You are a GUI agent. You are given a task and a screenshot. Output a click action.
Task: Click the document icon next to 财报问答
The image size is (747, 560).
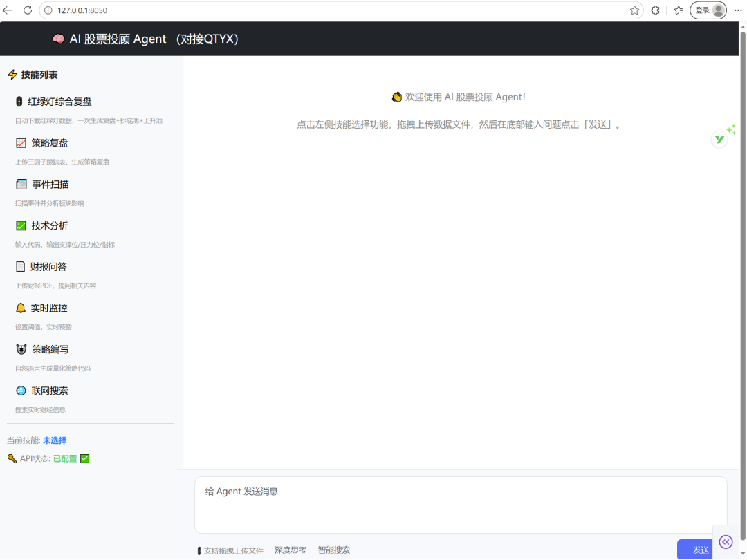21,267
